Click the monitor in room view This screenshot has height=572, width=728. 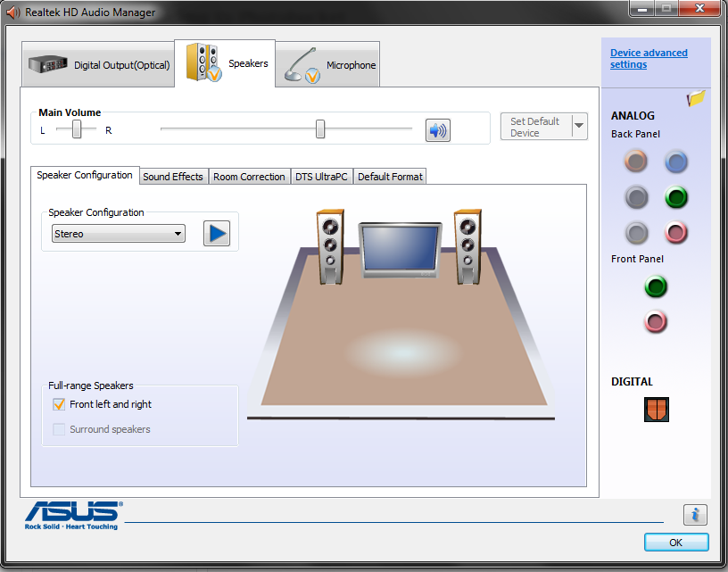(400, 250)
